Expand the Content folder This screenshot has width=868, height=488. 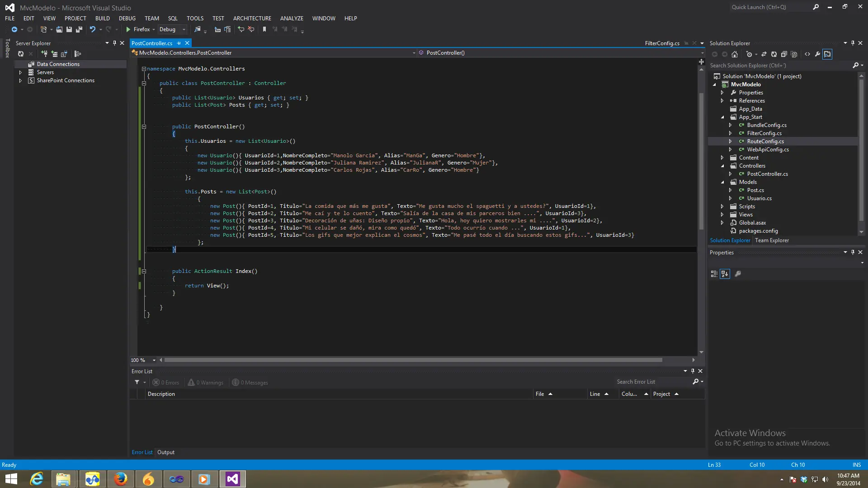click(x=722, y=158)
